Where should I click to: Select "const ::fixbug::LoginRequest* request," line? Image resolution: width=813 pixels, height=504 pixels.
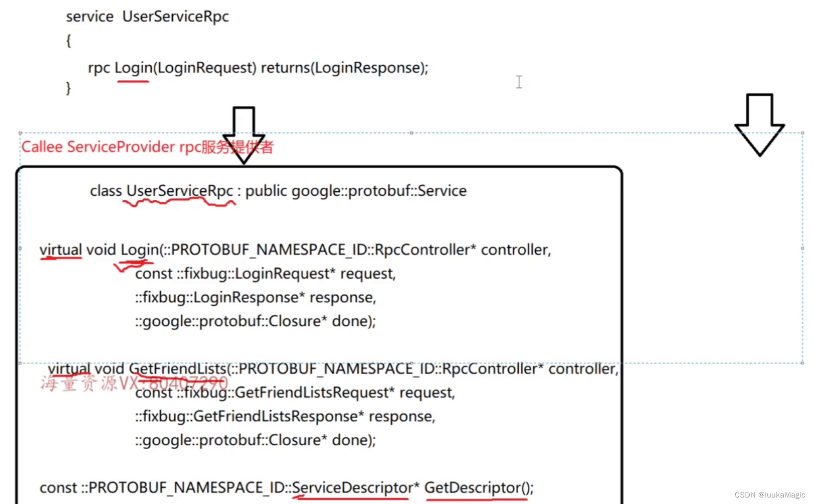point(266,274)
